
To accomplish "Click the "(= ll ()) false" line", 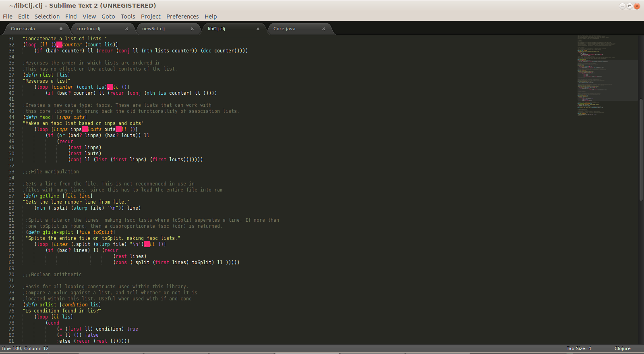I will [x=78, y=335].
